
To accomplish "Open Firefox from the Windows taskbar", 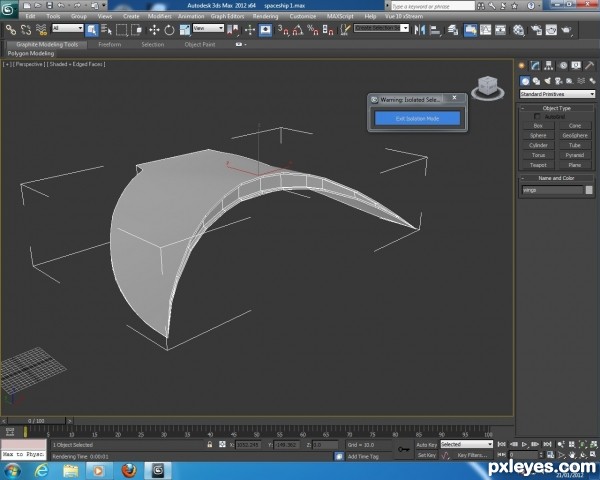I will pyautogui.click(x=129, y=470).
